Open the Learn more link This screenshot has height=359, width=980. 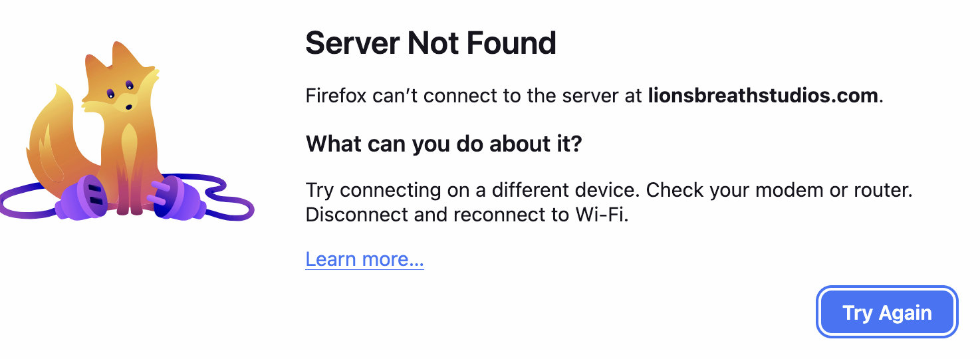[364, 259]
